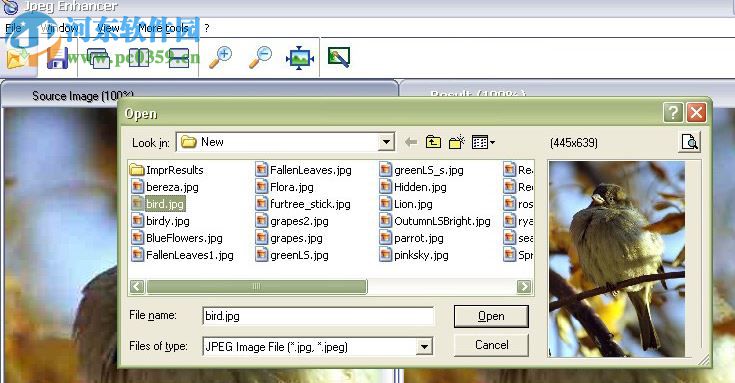Viewport: 735px width, 383px height.
Task: Click the Open button
Action: pos(491,316)
